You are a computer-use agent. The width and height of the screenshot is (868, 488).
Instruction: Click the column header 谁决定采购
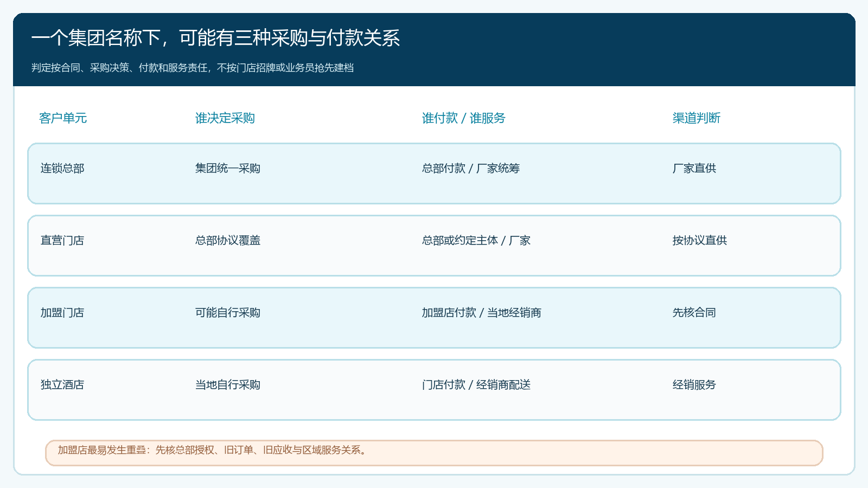[225, 118]
